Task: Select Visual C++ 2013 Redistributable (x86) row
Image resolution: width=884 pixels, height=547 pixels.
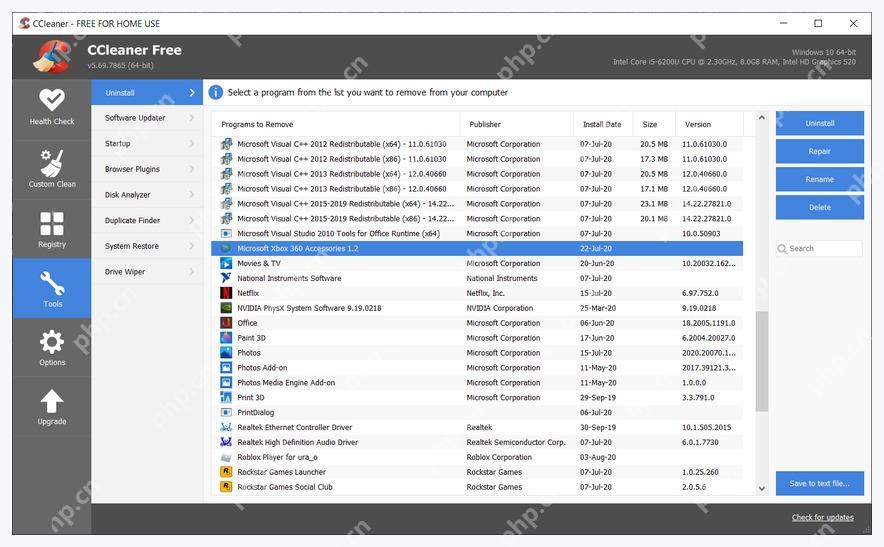Action: click(x=477, y=189)
